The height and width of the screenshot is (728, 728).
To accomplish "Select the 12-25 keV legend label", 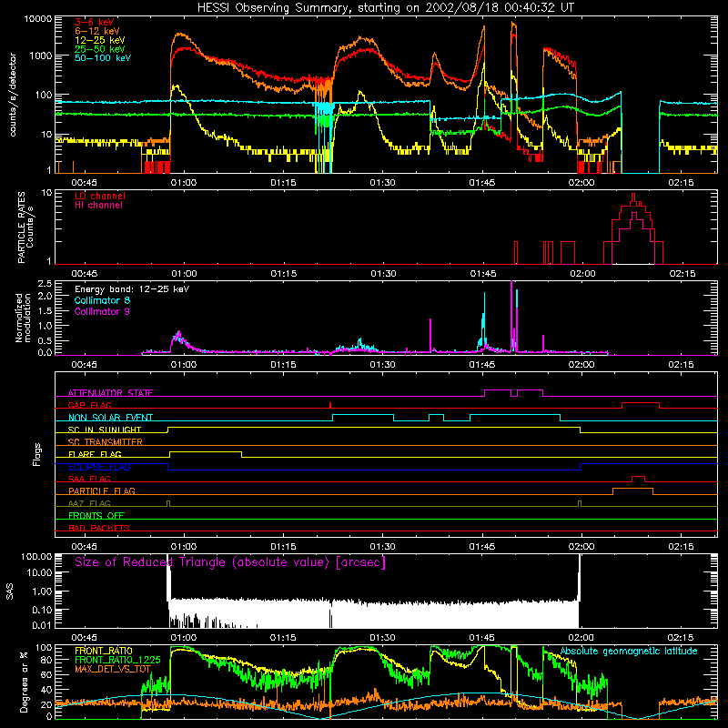I will [x=100, y=40].
